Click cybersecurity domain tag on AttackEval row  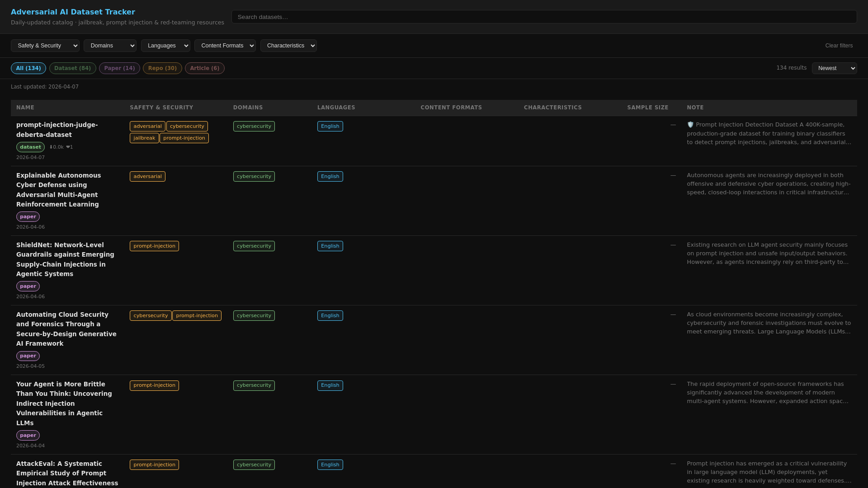tap(254, 465)
